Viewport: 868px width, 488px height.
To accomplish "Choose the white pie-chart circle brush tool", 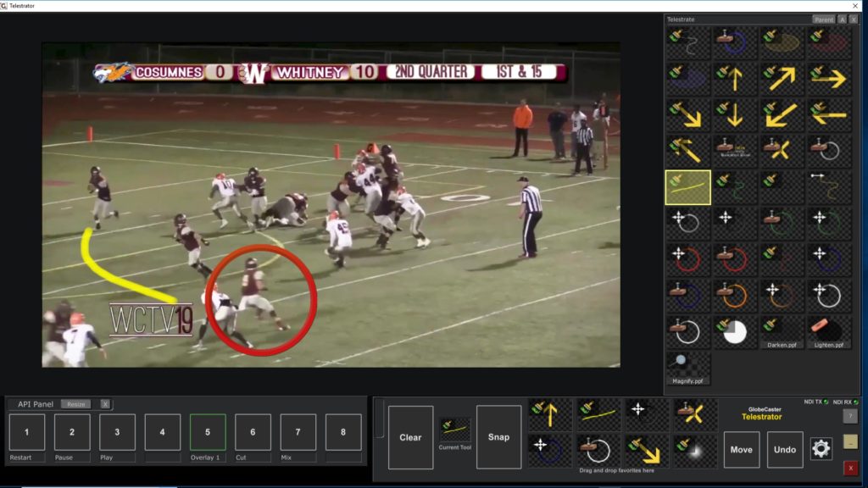I will pos(734,330).
